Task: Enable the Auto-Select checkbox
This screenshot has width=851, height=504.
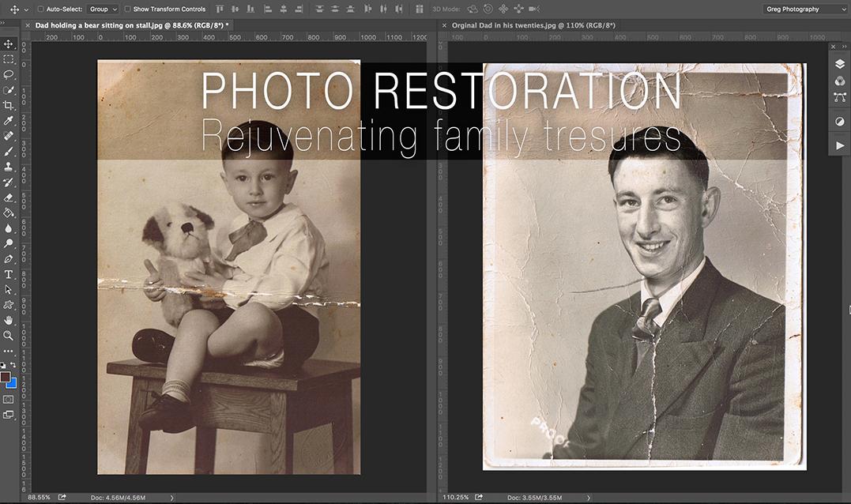Action: click(41, 9)
